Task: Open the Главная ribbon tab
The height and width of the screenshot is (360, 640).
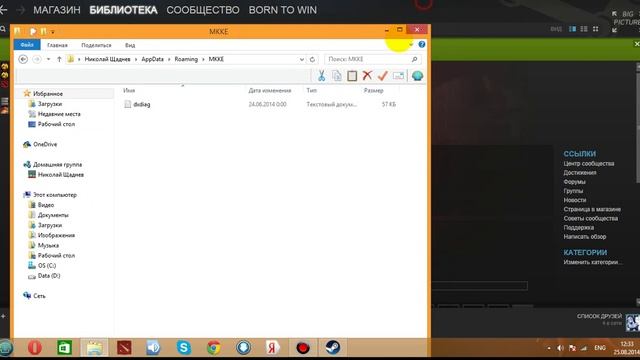Action: coord(57,45)
